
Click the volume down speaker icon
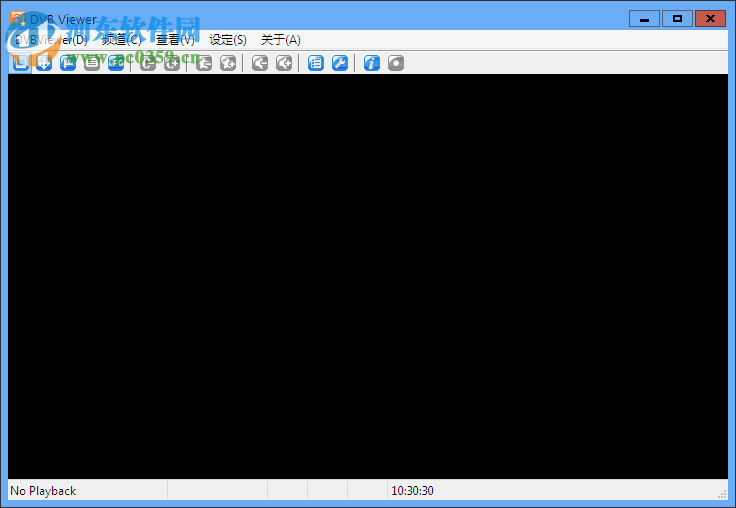pyautogui.click(x=260, y=63)
